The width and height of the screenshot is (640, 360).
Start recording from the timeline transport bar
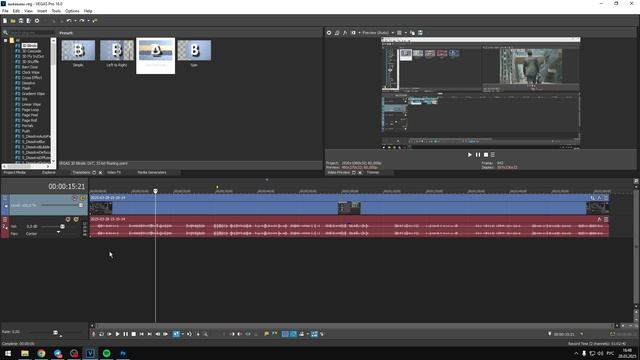93,334
